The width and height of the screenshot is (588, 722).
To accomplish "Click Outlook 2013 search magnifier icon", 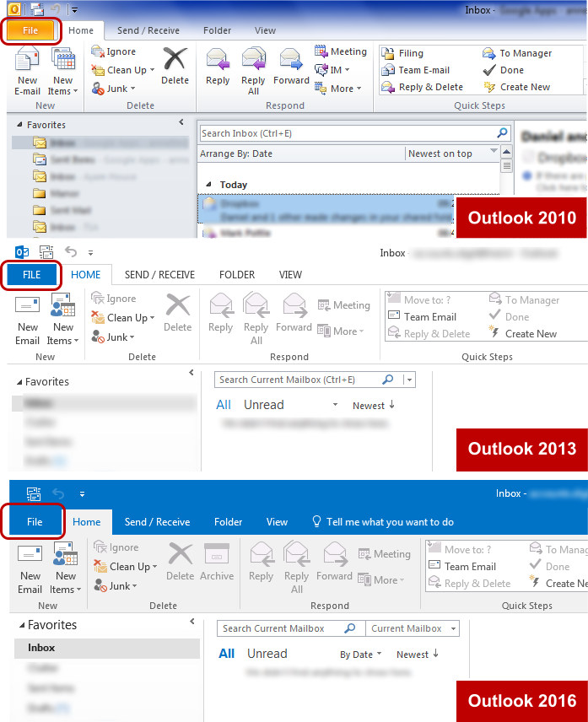I will tap(388, 380).
